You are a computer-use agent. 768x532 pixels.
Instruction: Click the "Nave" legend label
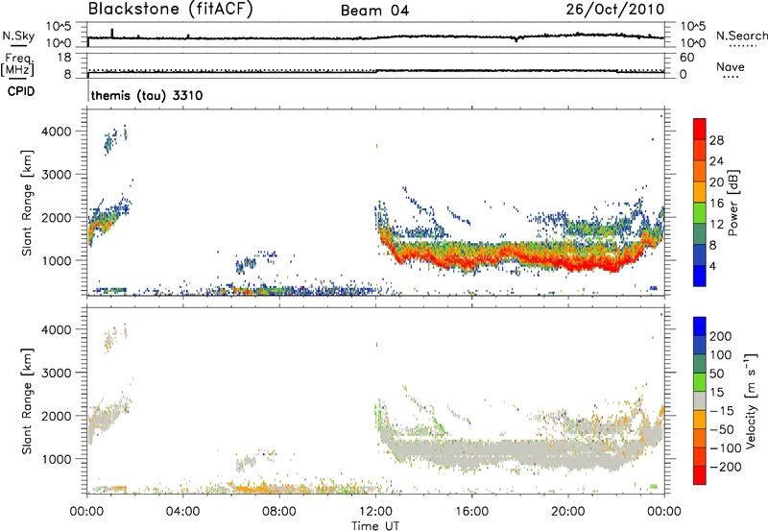click(731, 66)
